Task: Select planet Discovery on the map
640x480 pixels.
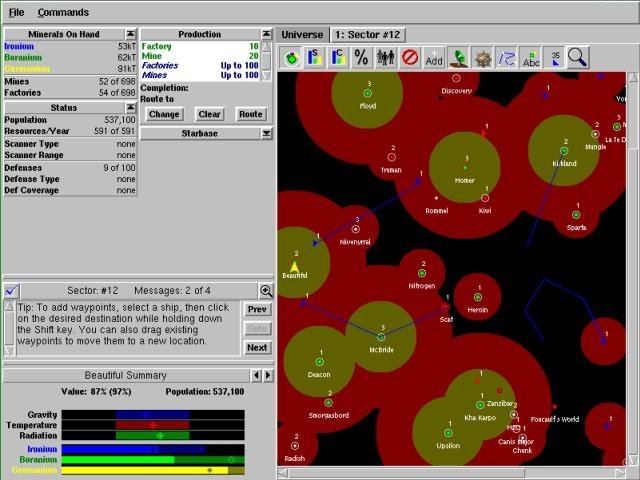Action: point(456,78)
